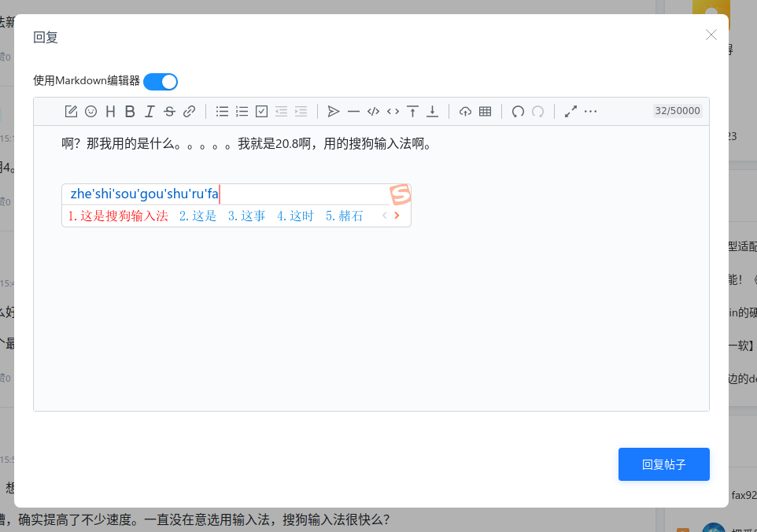Screen dimensions: 757x532
Task: Click the 32/50000 character counter
Action: coord(678,110)
